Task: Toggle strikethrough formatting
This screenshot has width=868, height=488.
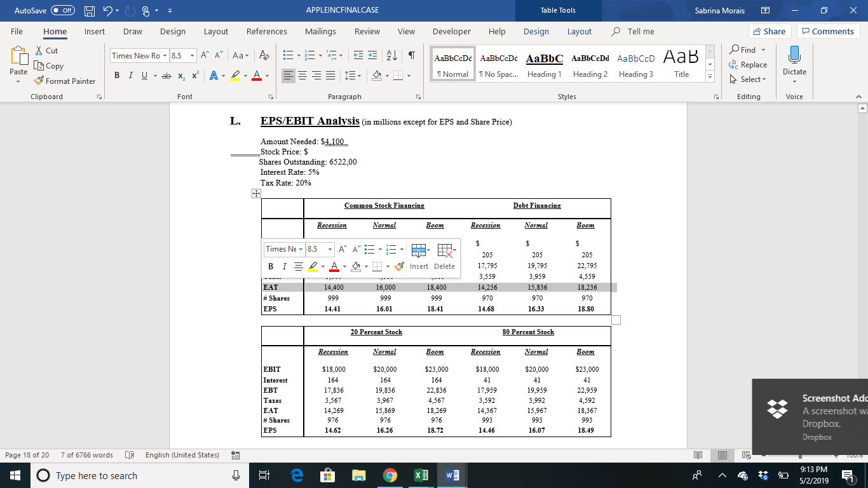Action: coord(166,76)
